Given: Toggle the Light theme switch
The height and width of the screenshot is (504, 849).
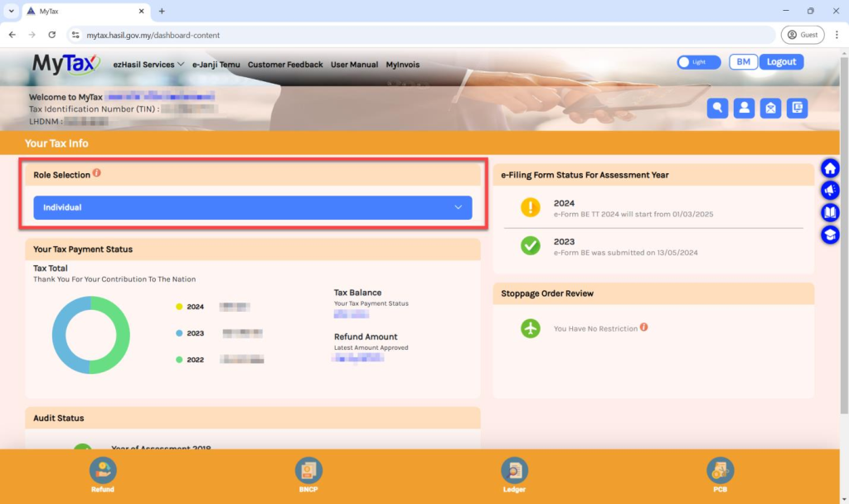Looking at the screenshot, I should tap(698, 62).
